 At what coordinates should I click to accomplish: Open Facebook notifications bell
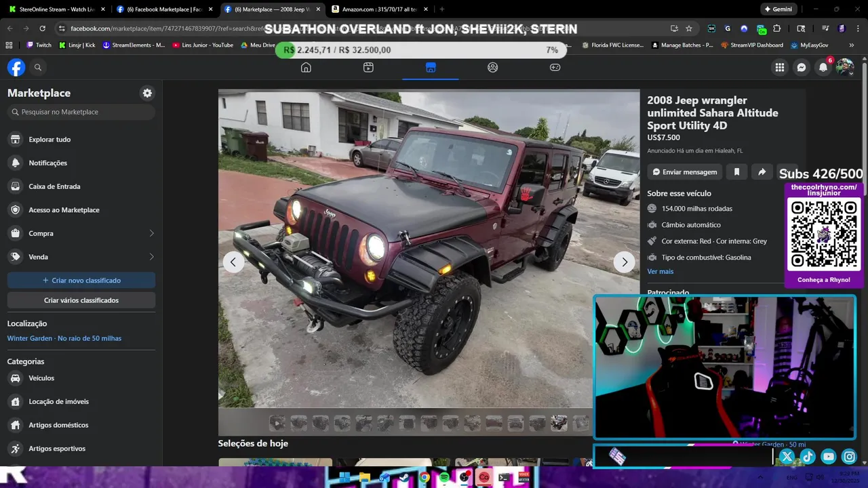point(823,67)
